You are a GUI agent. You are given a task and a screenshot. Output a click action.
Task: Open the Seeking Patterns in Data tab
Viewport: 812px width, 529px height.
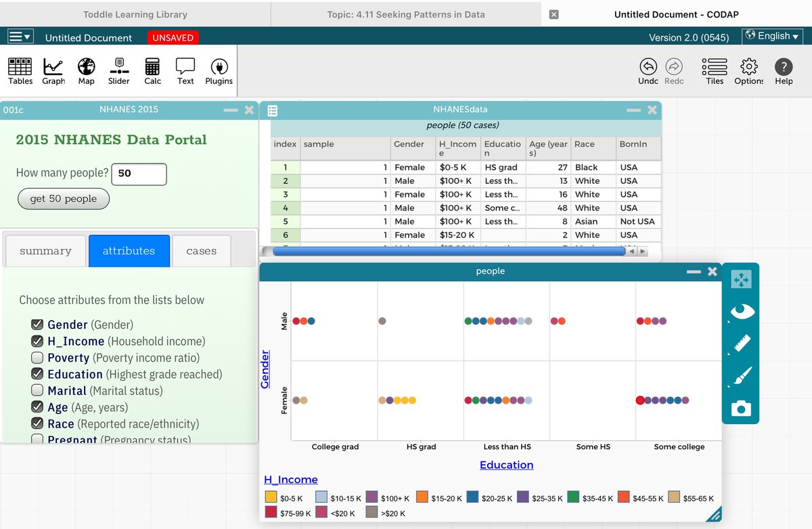tap(406, 14)
